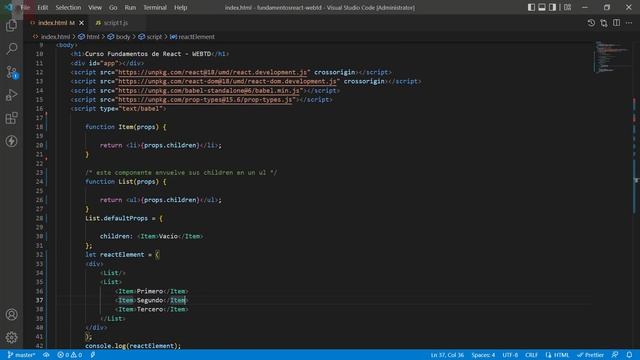Open the Help menu
Viewport: 640px width, 360px height.
180,7
